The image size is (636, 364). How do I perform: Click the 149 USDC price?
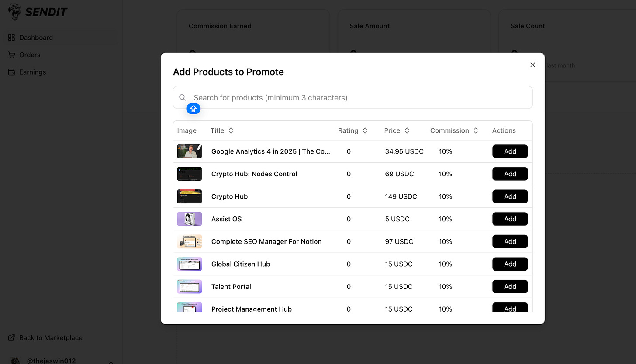pyautogui.click(x=401, y=196)
